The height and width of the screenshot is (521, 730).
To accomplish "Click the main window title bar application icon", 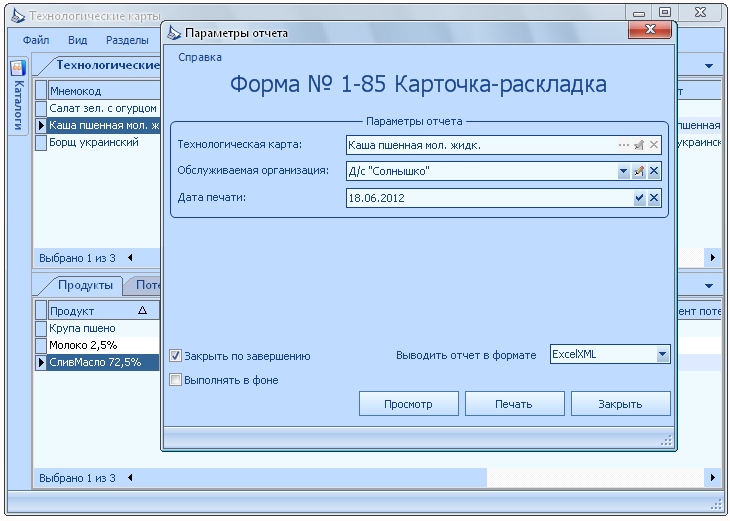I will point(18,16).
